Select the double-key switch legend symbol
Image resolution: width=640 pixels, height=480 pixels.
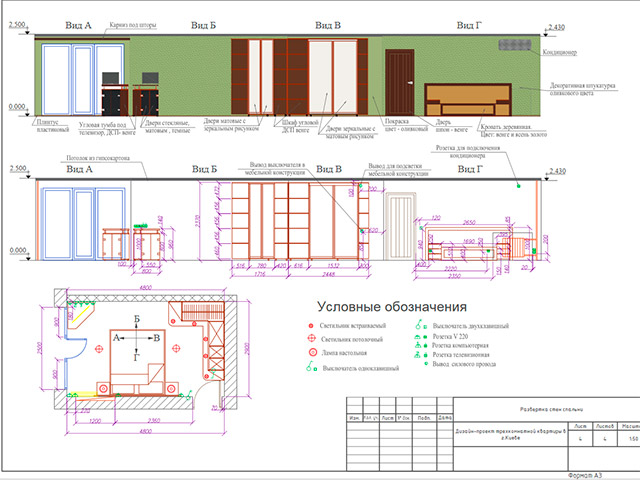click(420, 325)
